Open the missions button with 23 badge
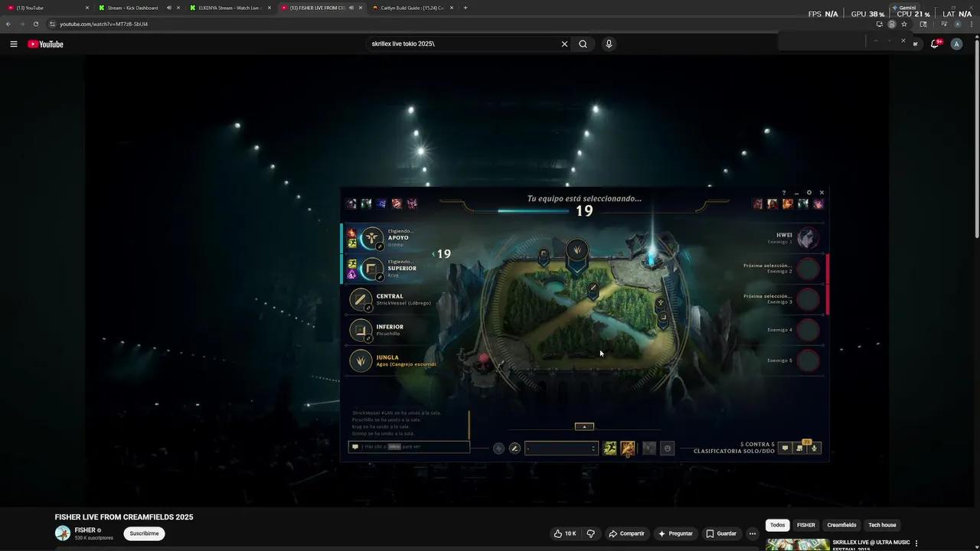Image resolution: width=980 pixels, height=551 pixels. coord(800,448)
